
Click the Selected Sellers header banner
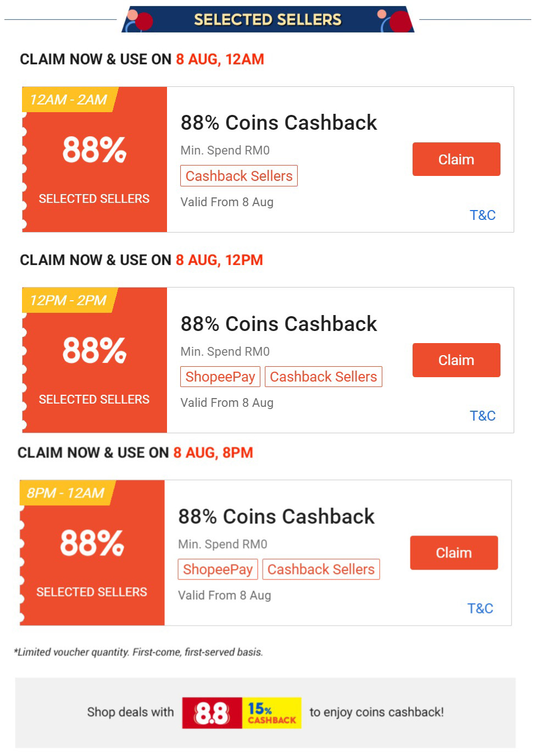tap(268, 20)
